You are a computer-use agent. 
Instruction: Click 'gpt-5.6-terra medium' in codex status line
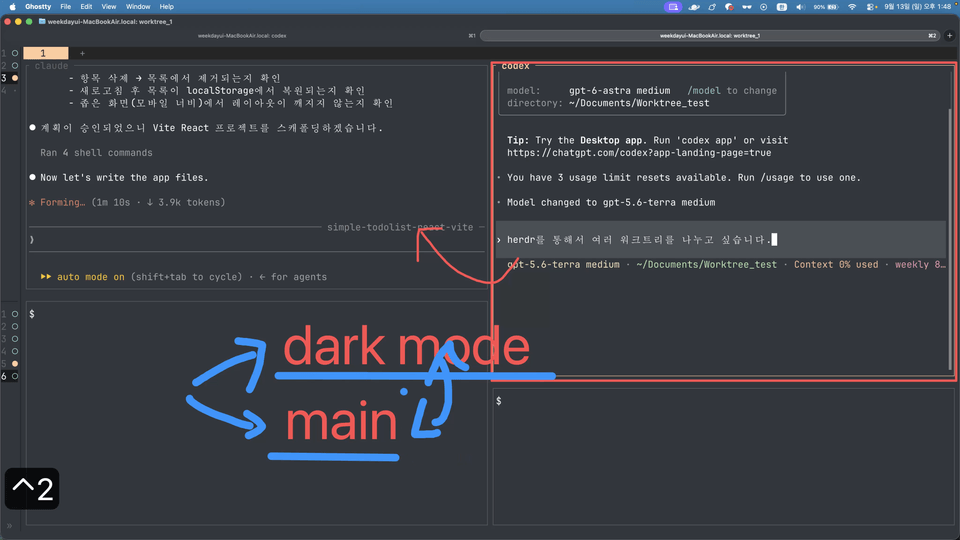coord(563,264)
